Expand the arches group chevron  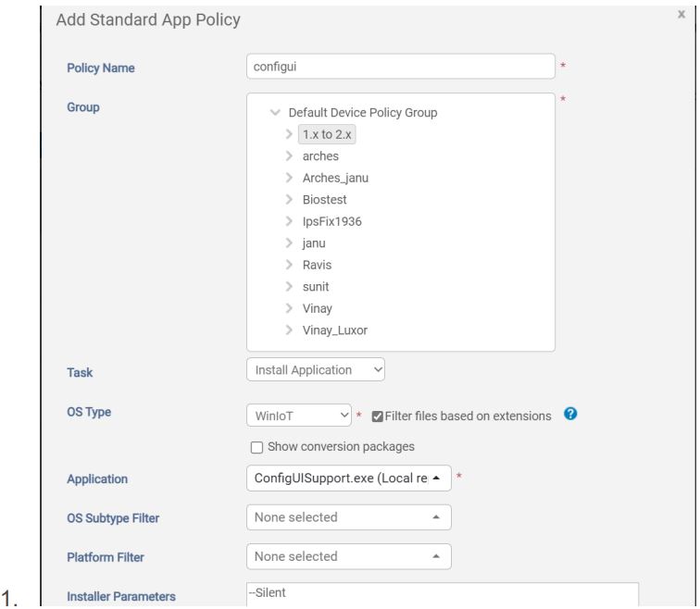tap(290, 156)
